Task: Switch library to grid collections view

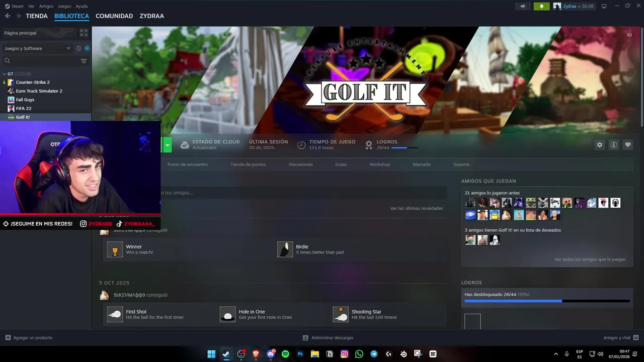Action: pyautogui.click(x=84, y=33)
